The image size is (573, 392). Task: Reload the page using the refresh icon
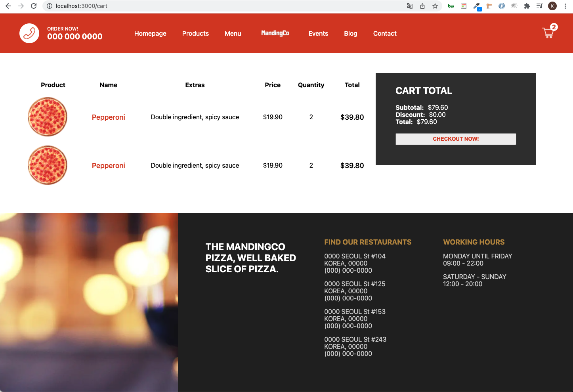pyautogui.click(x=34, y=6)
